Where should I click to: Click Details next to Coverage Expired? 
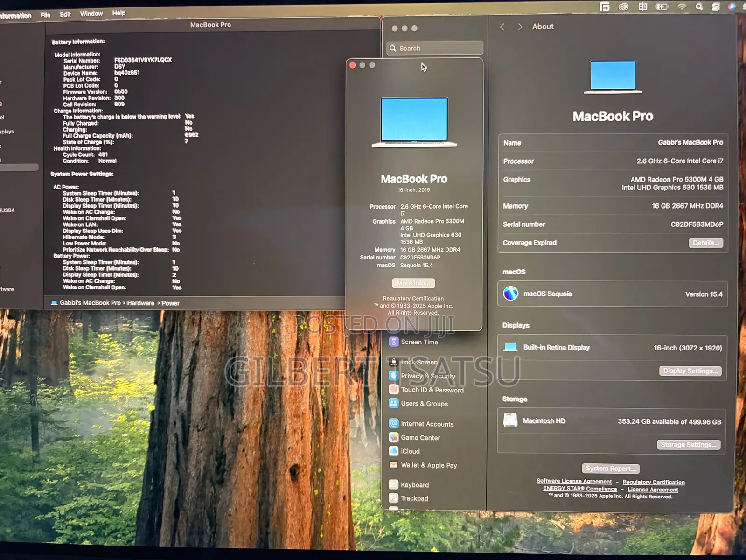[706, 243]
